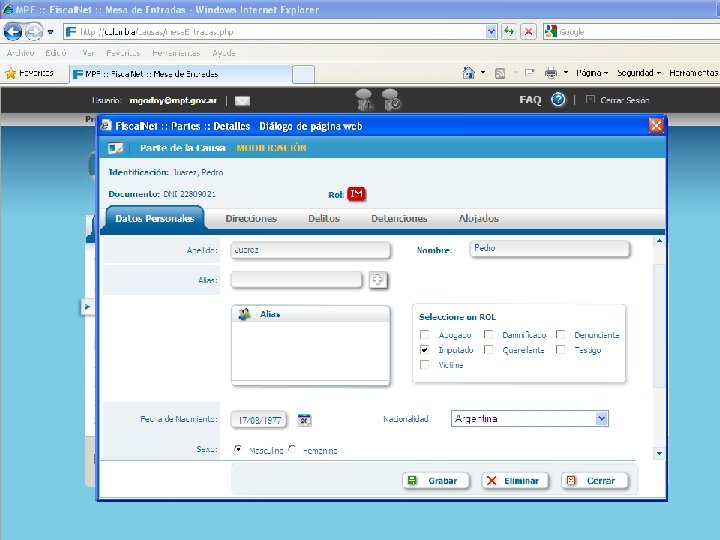This screenshot has height=540, width=720.
Task: Click the envelope mail icon beside user email
Action: (x=242, y=101)
